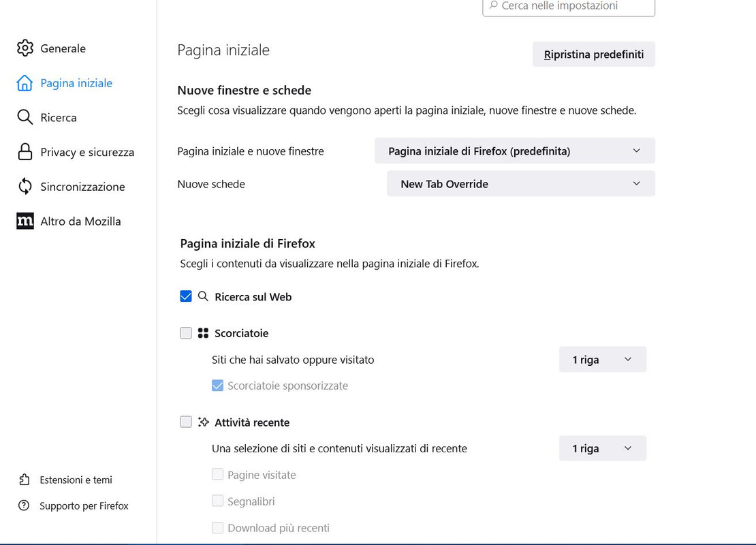The width and height of the screenshot is (756, 545).
Task: Toggle Scorciatoie sponsorizzate checkbox
Action: click(x=217, y=386)
